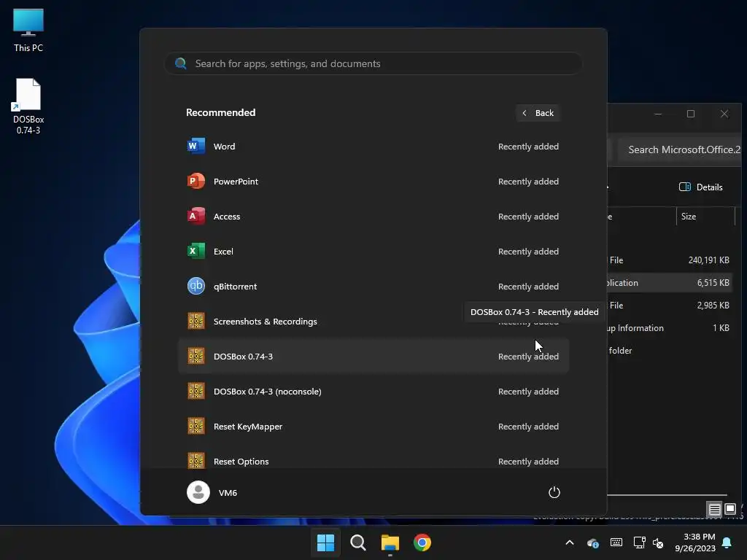Switch File Explorer to large thumbnails view
Screen dimensions: 747x560
click(x=730, y=509)
